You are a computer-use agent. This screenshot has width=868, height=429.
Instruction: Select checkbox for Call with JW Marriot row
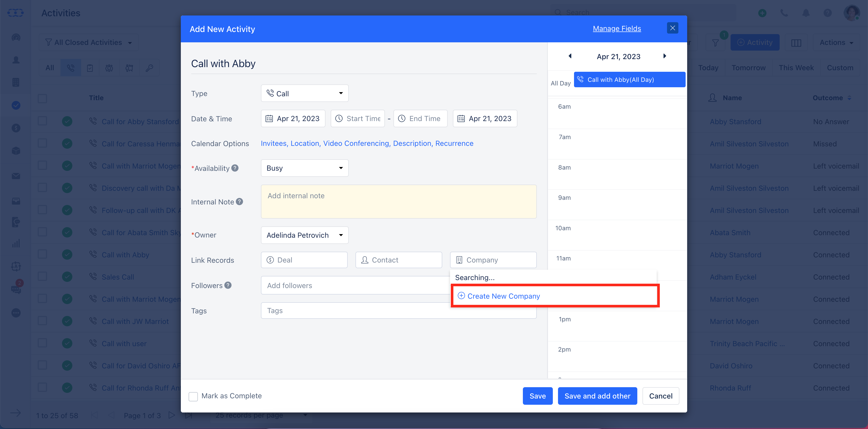[x=42, y=321]
